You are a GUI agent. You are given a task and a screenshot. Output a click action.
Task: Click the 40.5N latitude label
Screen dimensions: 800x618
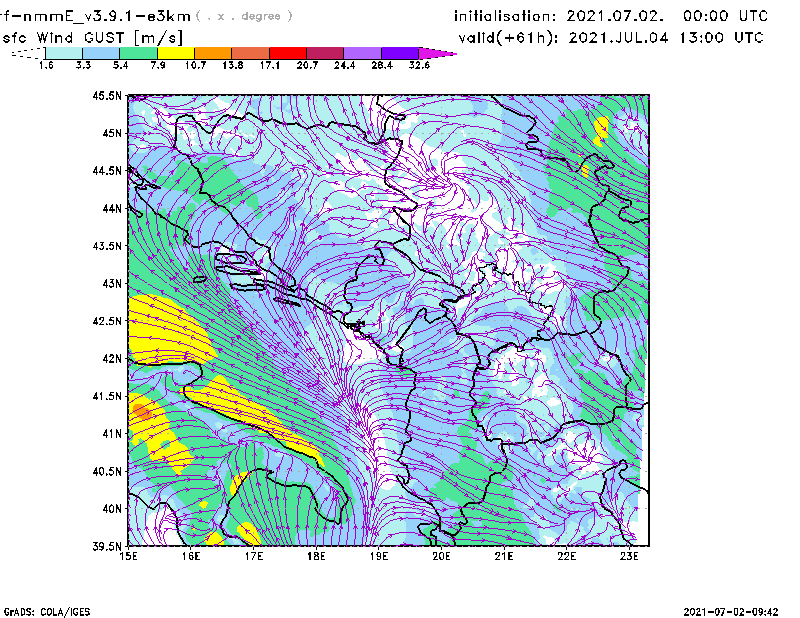click(x=107, y=471)
